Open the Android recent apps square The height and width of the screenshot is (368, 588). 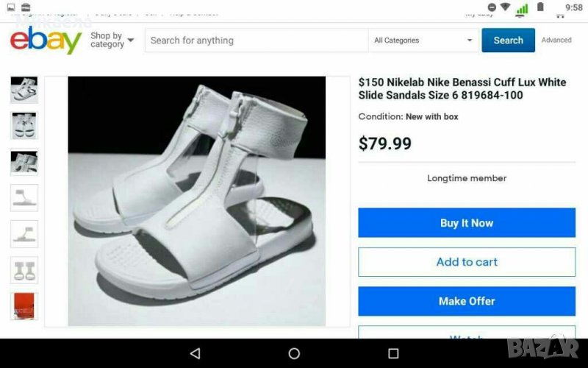point(393,354)
